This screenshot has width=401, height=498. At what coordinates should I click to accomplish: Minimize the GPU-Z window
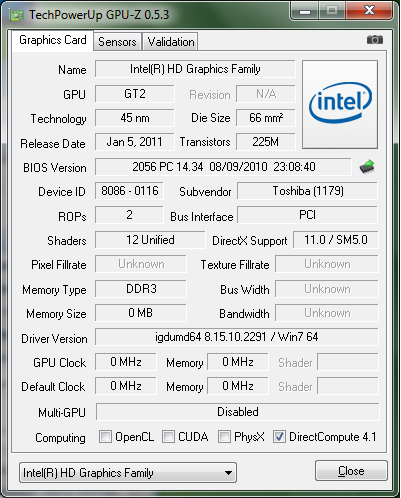304,11
